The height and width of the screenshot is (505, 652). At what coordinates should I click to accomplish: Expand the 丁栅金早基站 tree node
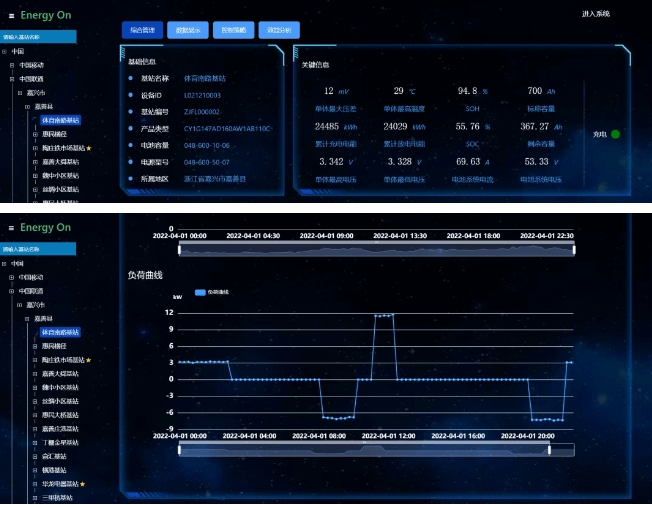36,442
